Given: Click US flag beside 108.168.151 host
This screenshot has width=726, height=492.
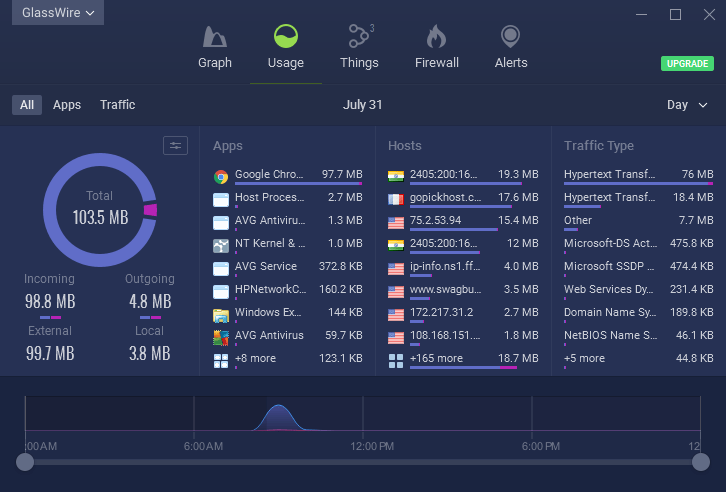Looking at the screenshot, I should click(x=396, y=338).
